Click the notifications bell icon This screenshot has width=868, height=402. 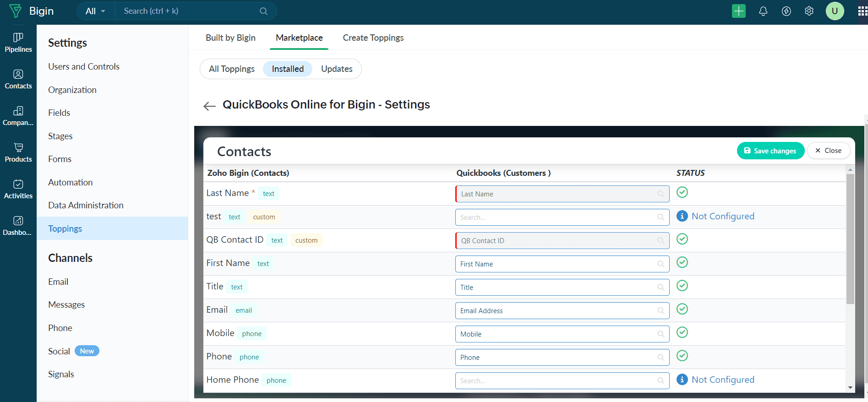763,11
